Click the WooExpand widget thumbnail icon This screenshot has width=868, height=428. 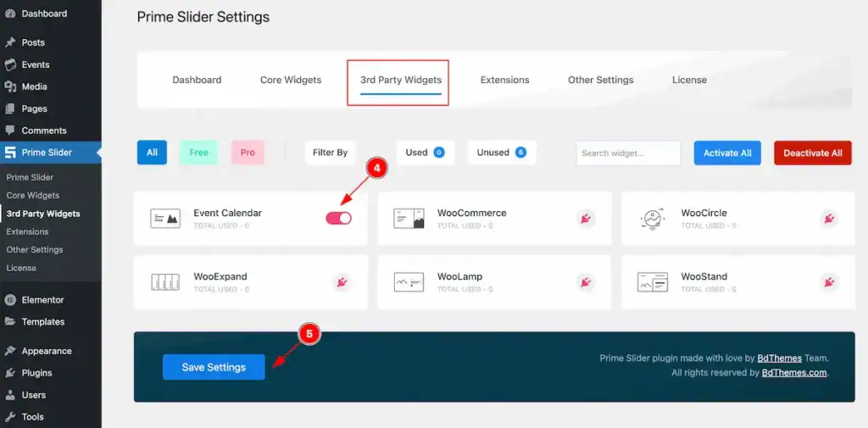[165, 282]
